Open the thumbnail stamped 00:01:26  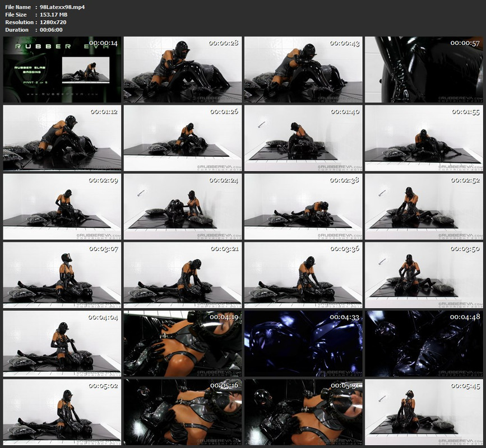(x=183, y=138)
